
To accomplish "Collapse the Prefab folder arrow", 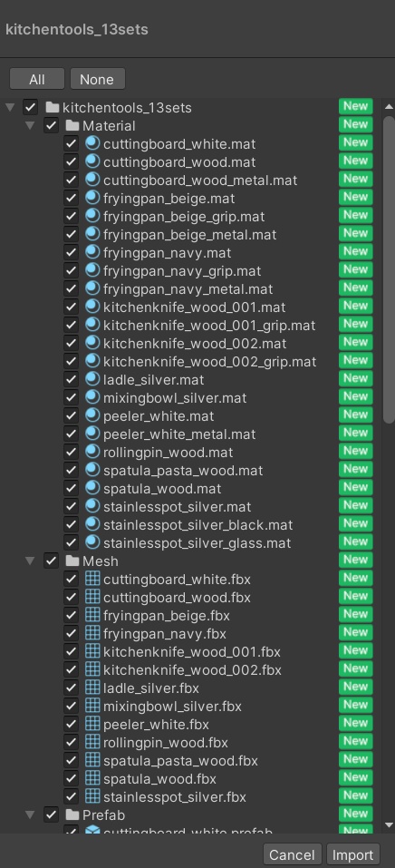I will tap(31, 814).
